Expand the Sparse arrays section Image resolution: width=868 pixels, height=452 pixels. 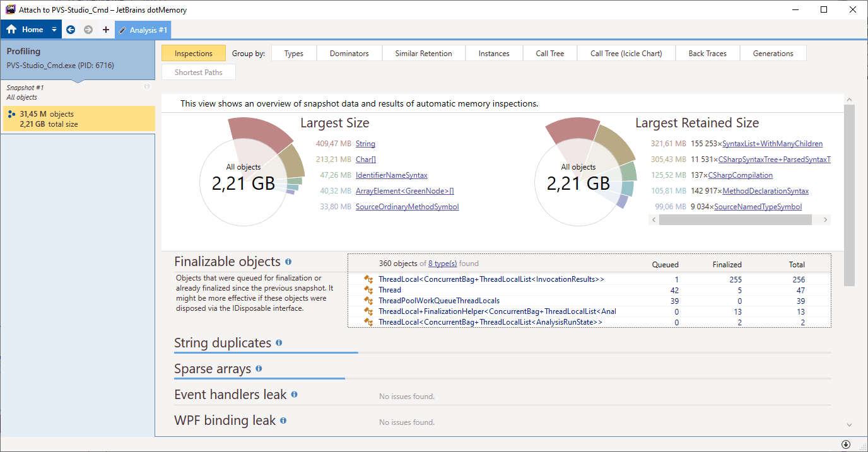213,369
